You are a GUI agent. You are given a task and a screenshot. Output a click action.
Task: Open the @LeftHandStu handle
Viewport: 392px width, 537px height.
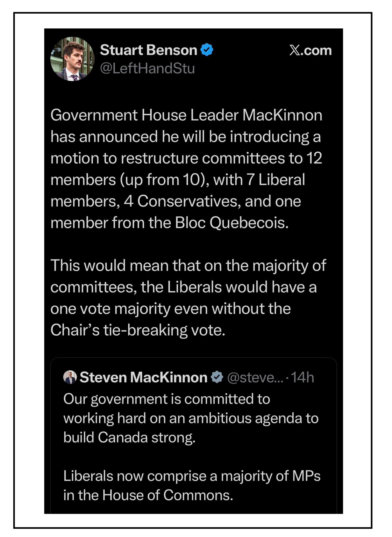click(147, 69)
